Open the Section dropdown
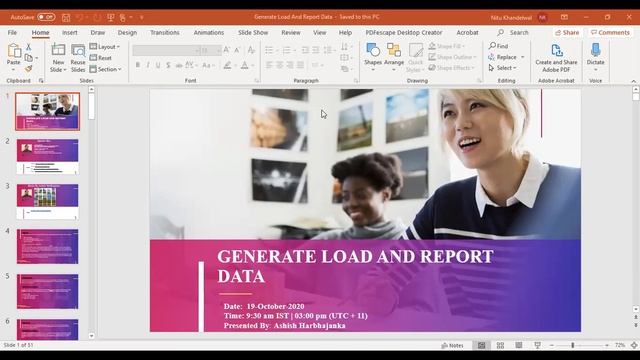The width and height of the screenshot is (640, 360). click(105, 69)
